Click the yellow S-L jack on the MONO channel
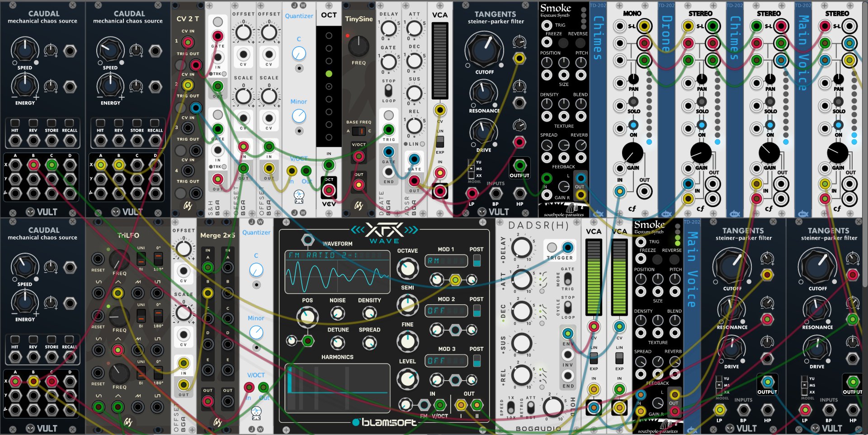868x435 pixels. click(644, 26)
